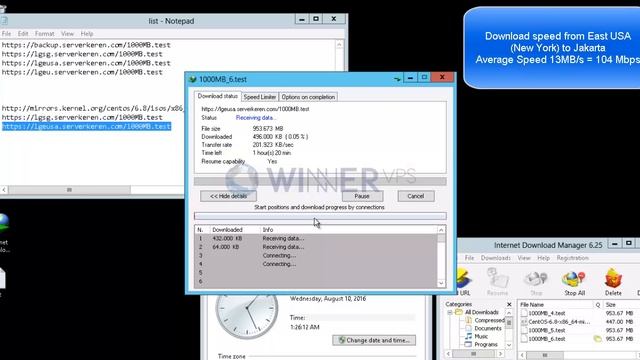This screenshot has height=360, width=640.
Task: Click Notepad's horizontal scrollbar thumb
Action: [x=69, y=190]
